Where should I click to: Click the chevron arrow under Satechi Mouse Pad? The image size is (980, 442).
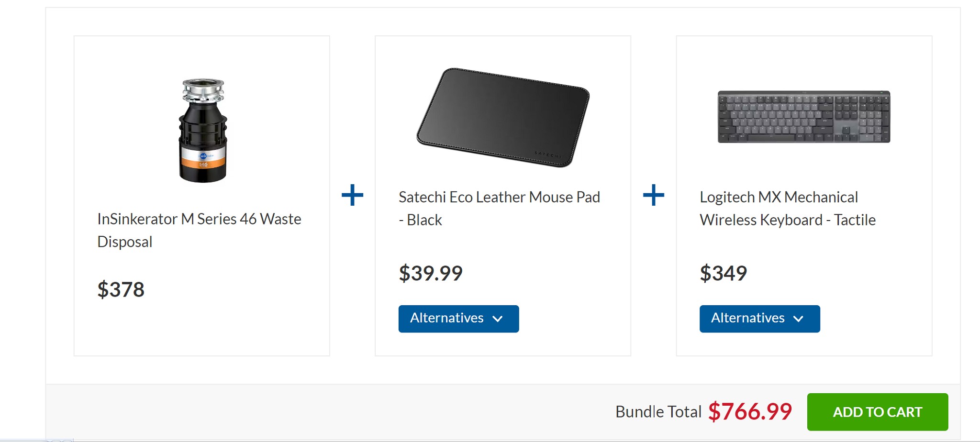(x=498, y=319)
